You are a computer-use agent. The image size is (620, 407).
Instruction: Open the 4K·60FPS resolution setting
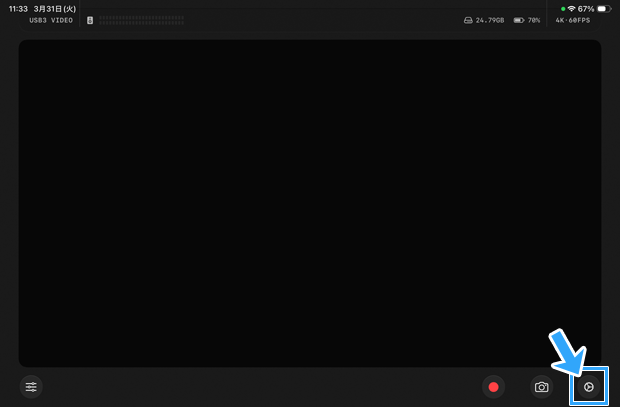[x=573, y=20]
